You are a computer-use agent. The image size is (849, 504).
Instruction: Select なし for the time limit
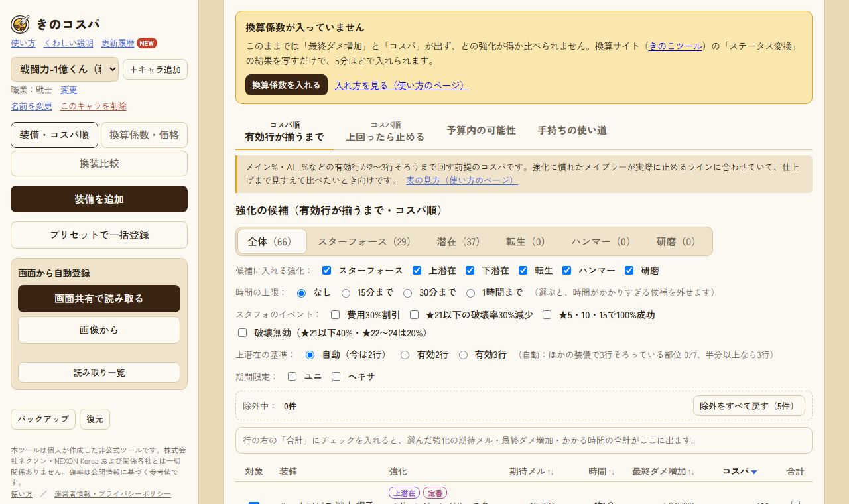302,292
